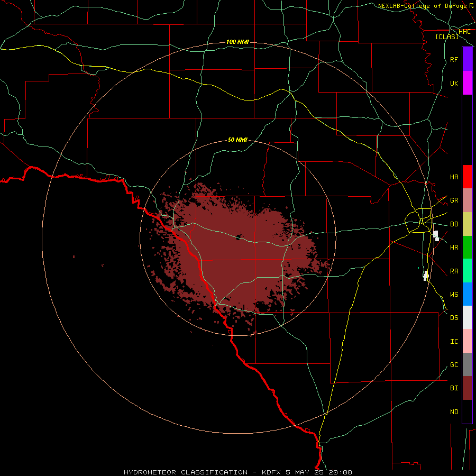
Task: Click the lower white echo south of the highway loop
Action: (x=426, y=276)
